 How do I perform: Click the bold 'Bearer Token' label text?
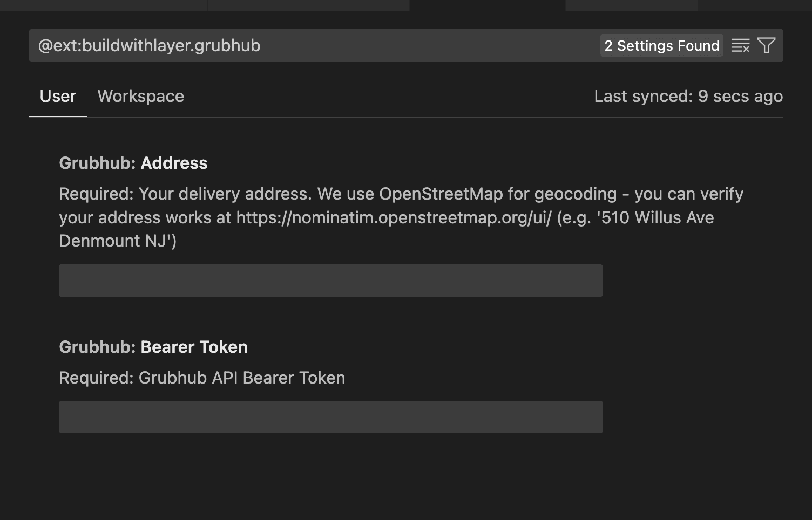click(x=194, y=347)
